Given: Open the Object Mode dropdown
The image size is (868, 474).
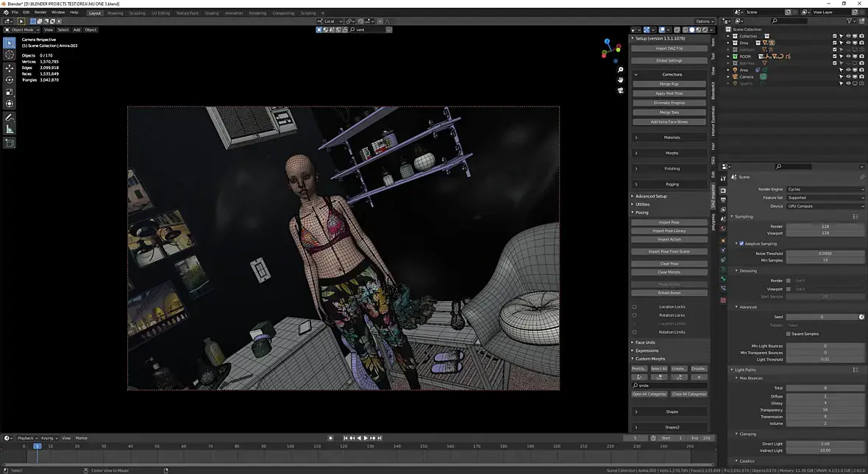Looking at the screenshot, I should (x=22, y=30).
